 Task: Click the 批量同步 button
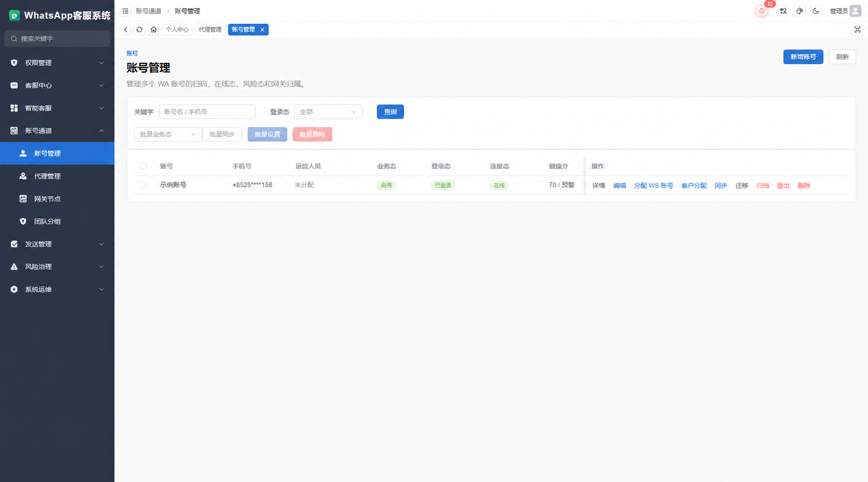click(x=222, y=135)
